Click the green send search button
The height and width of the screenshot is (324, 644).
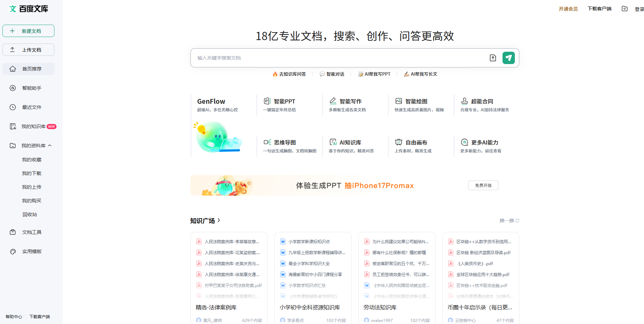point(509,58)
